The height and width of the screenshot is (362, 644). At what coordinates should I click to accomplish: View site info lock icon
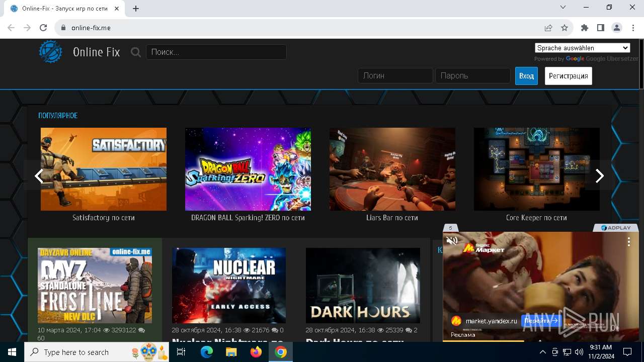(63, 28)
